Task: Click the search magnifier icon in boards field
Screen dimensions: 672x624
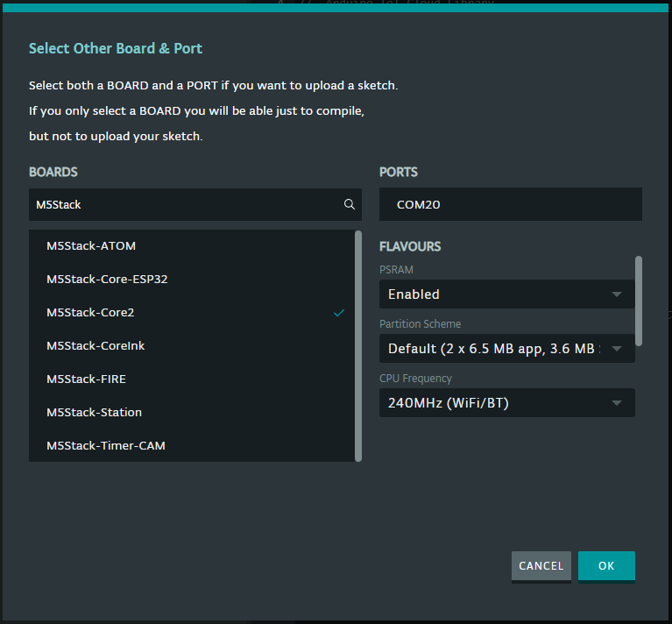Action: pyautogui.click(x=350, y=204)
